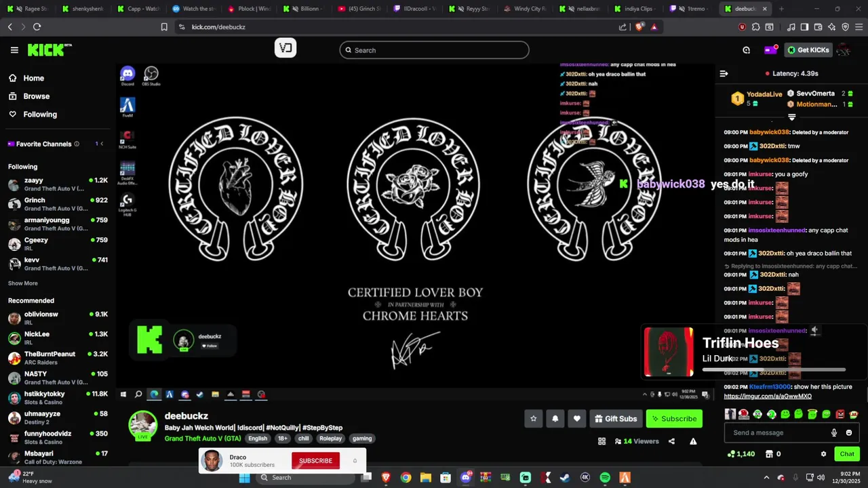This screenshot has height=488, width=868.
Task: Click Favorite Channels info icon
Action: 77,144
